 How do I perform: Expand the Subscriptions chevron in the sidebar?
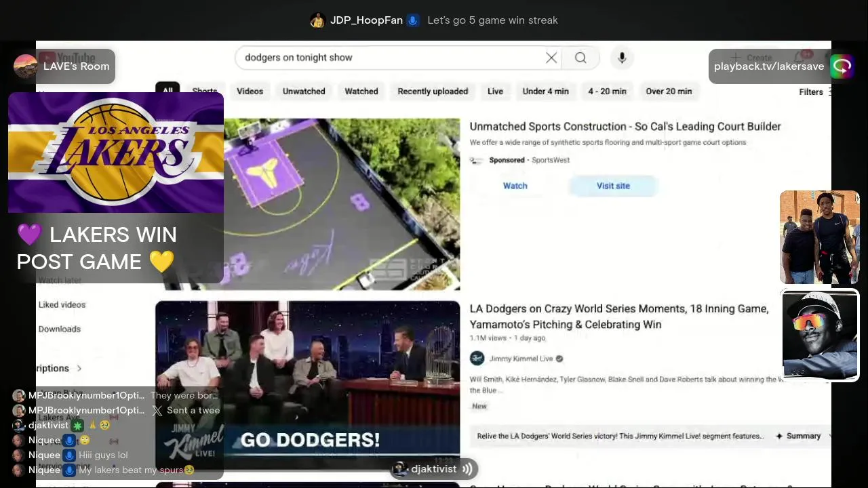79,368
